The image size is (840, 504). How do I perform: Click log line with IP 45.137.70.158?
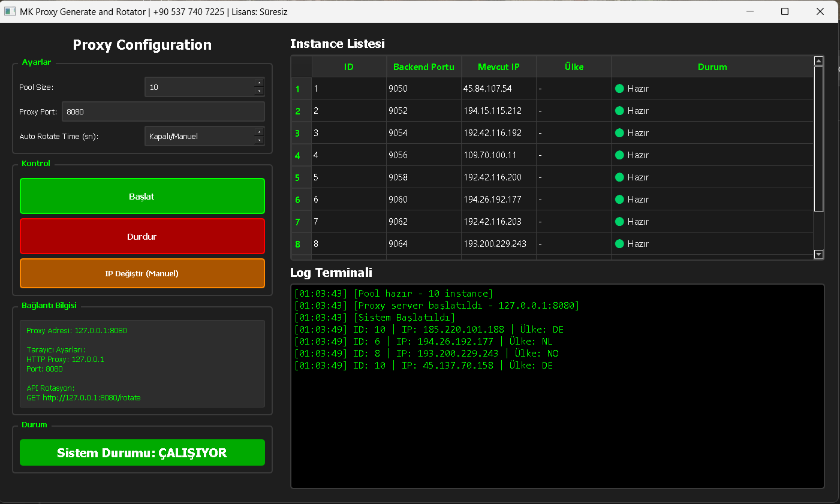click(423, 366)
